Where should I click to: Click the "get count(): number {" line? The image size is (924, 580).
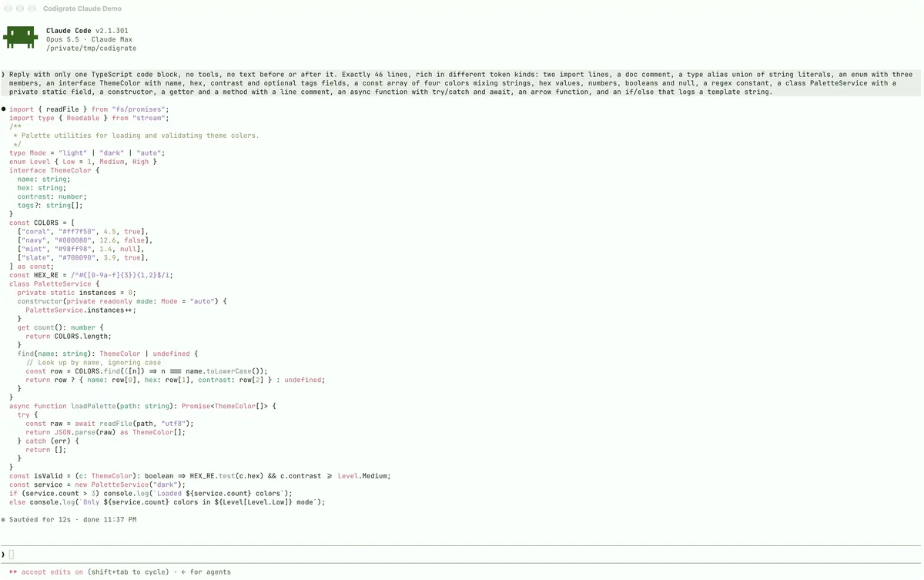(61, 327)
